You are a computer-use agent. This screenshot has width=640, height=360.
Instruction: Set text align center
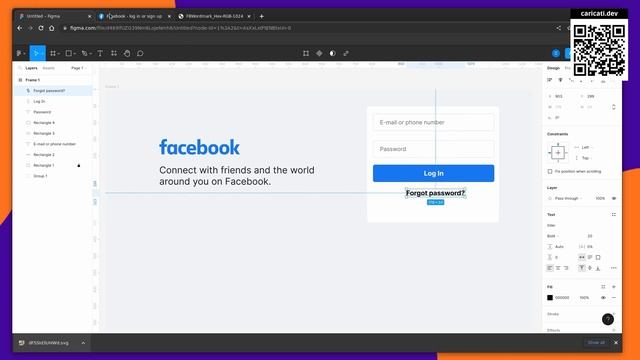pos(558,268)
